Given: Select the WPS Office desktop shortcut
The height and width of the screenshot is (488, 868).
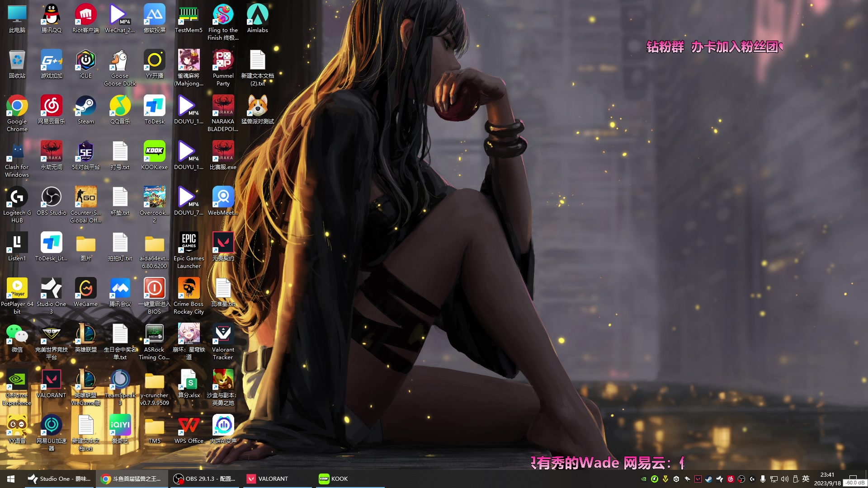Looking at the screenshot, I should [x=189, y=429].
